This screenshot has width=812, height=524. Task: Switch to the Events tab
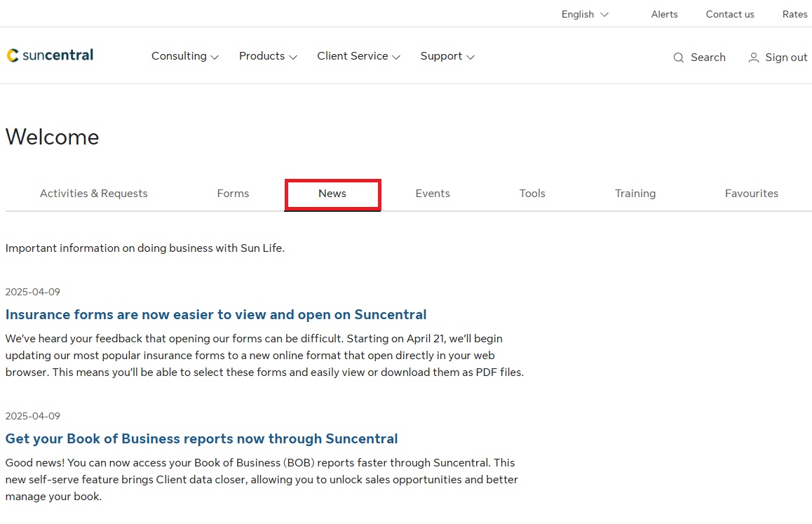(433, 194)
